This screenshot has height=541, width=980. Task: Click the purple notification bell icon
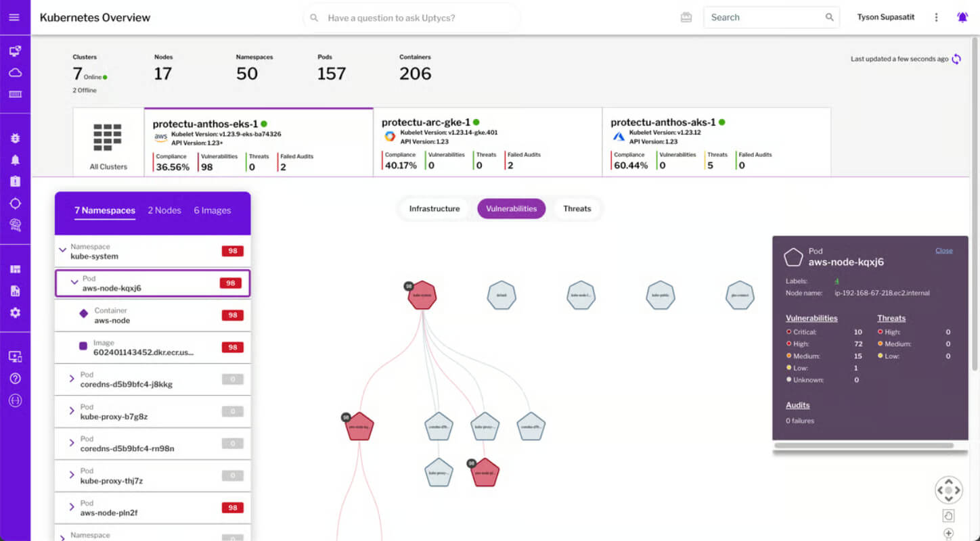coord(962,18)
